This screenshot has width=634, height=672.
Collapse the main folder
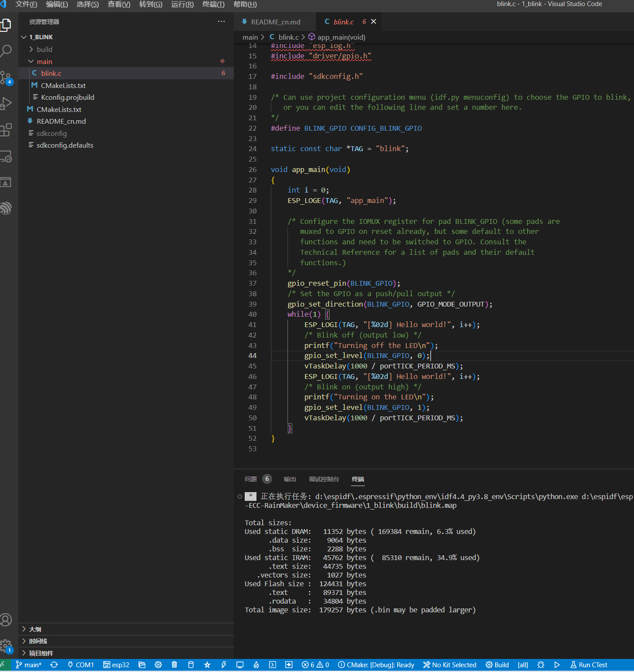pos(126,61)
